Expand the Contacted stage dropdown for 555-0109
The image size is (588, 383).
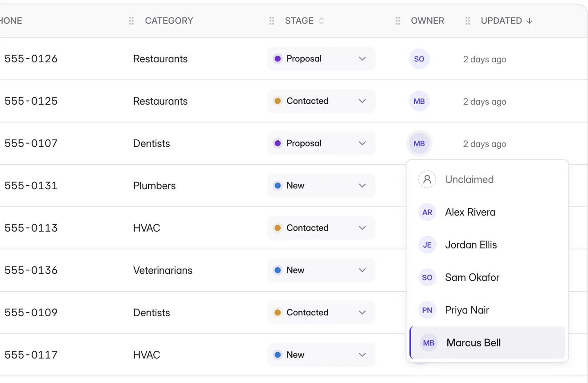pos(321,313)
